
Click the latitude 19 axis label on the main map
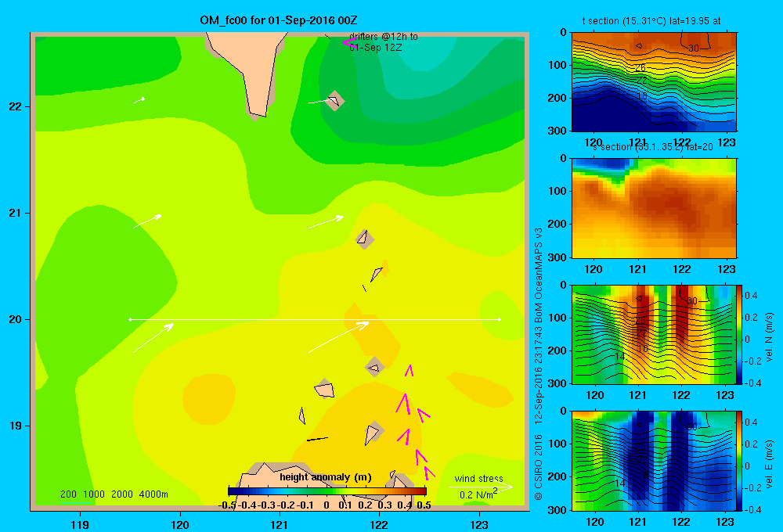[x=16, y=426]
